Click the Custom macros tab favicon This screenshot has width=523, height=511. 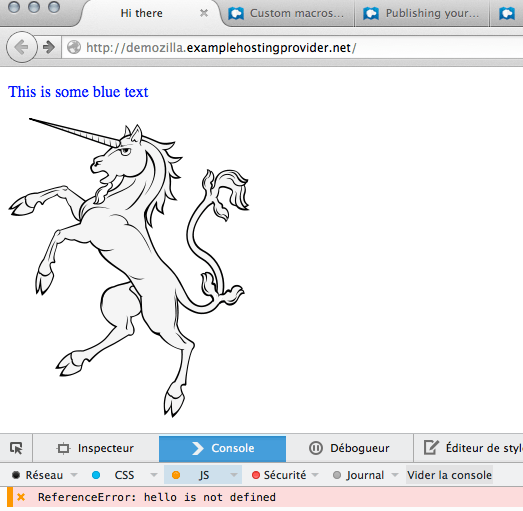(236, 14)
